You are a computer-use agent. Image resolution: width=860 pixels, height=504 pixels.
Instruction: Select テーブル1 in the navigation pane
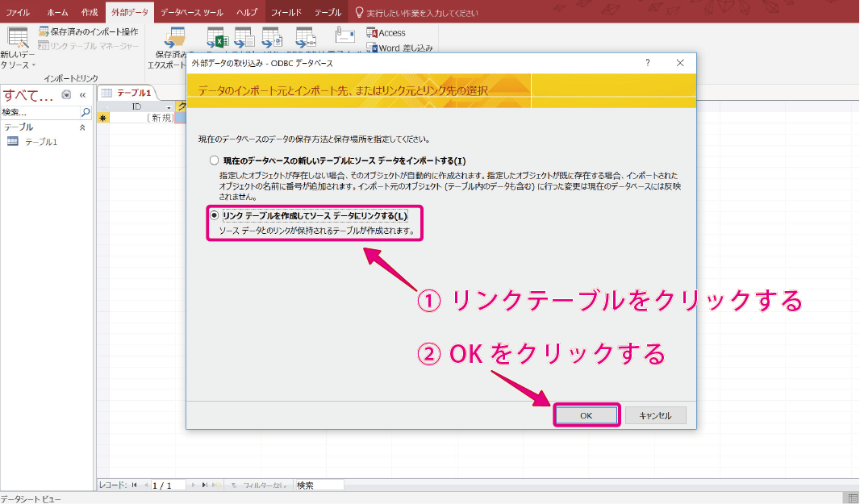click(x=40, y=142)
